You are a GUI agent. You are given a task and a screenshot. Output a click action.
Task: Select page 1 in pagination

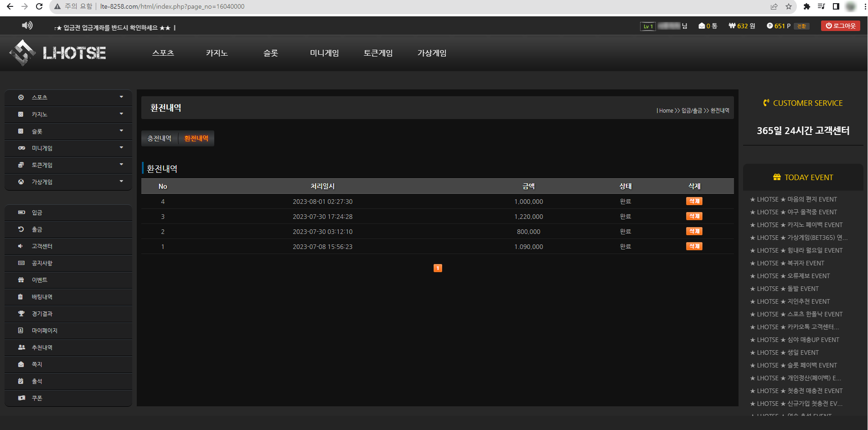[437, 268]
